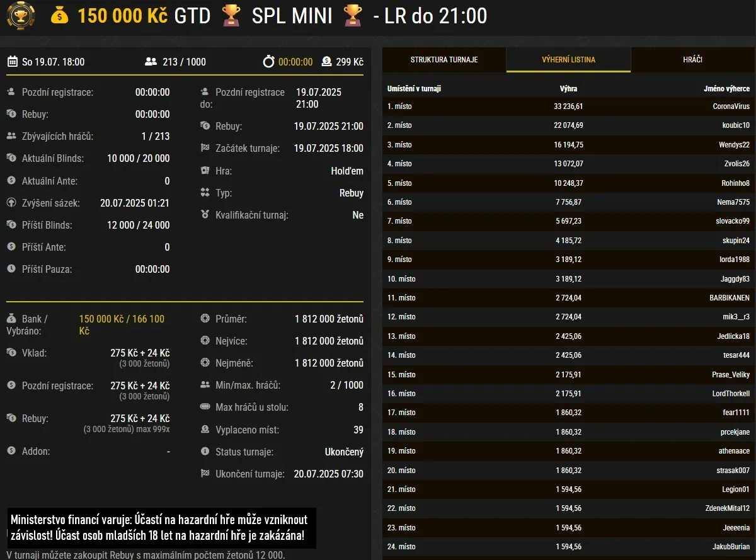
Task: Click the Jméno výherce column header
Action: pyautogui.click(x=726, y=89)
